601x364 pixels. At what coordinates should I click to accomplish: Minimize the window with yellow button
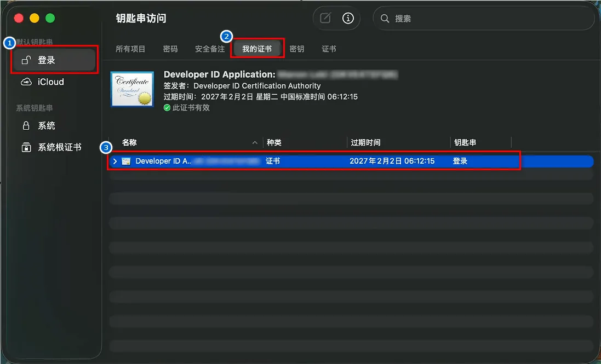coord(35,18)
